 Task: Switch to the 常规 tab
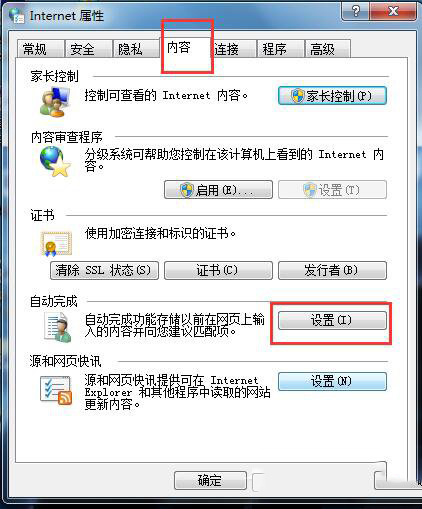[x=40, y=49]
